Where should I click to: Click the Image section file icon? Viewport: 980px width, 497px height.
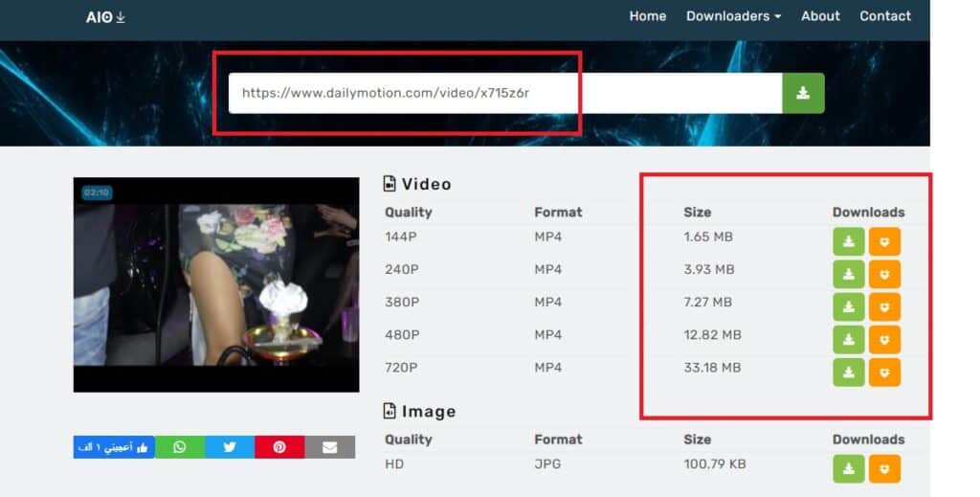coord(390,411)
